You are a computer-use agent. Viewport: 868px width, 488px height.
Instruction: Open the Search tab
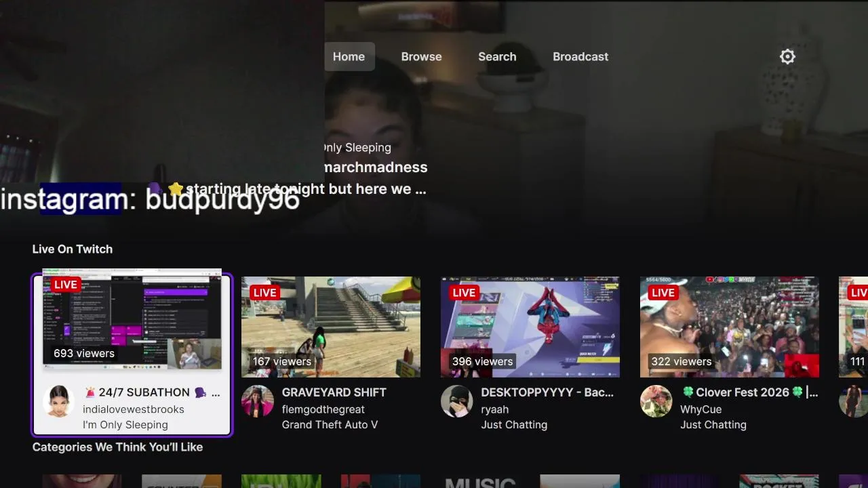coord(497,57)
